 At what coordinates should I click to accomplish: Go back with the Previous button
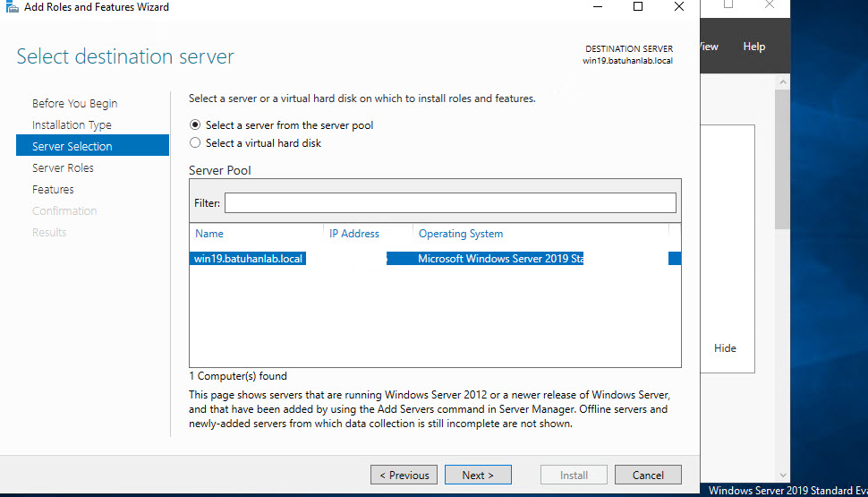(404, 476)
